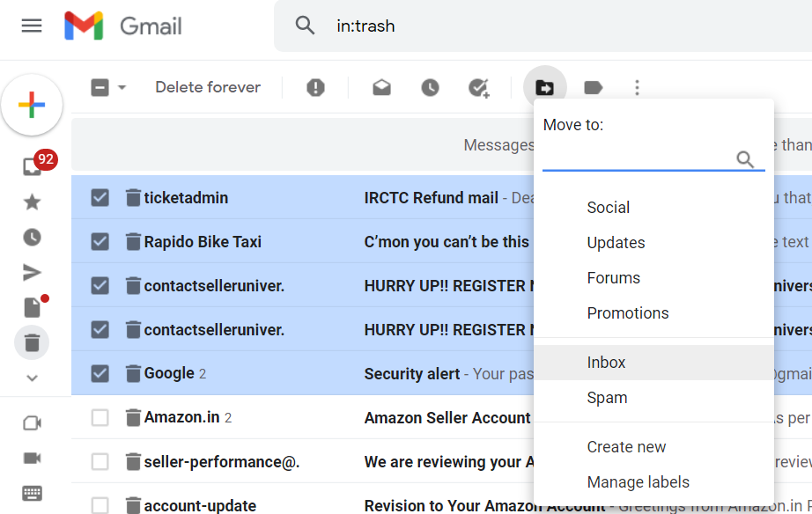
Task: Open the select options dropdown arrow
Action: tap(122, 87)
